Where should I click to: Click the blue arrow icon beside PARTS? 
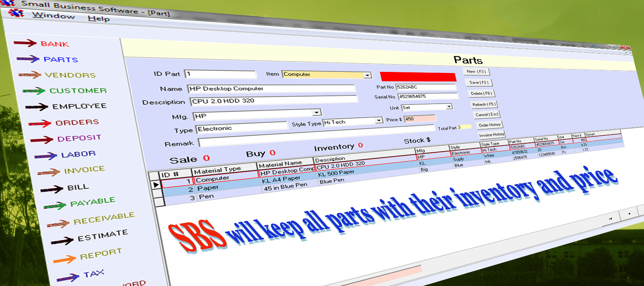(28, 59)
